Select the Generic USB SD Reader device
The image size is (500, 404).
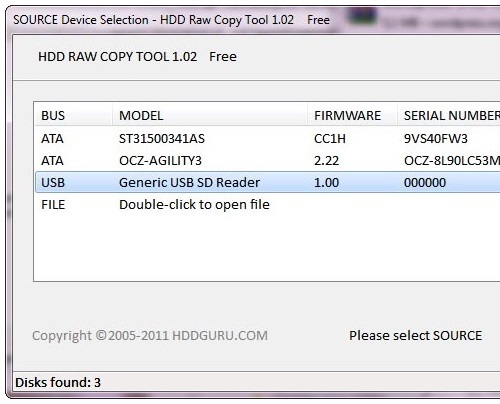click(268, 182)
